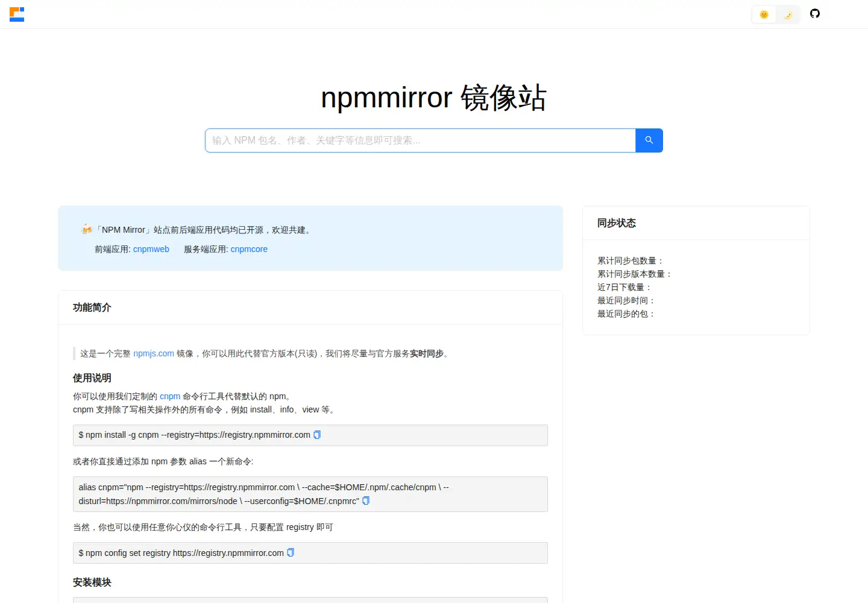Click the bold 实时同步 text
The image size is (868, 603).
427,353
